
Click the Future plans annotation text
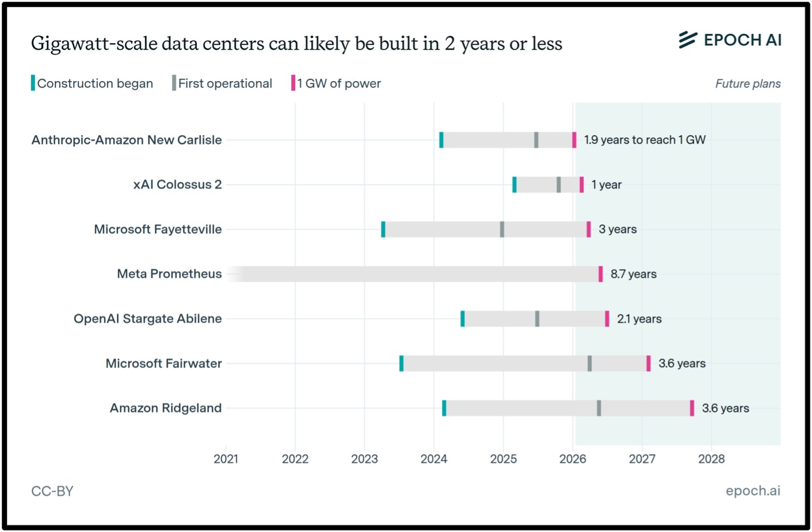tap(748, 84)
